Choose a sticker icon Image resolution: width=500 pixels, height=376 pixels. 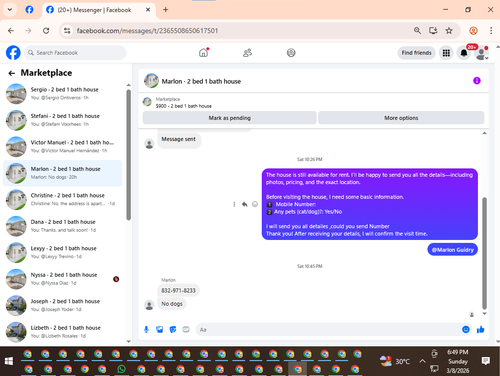[173, 330]
